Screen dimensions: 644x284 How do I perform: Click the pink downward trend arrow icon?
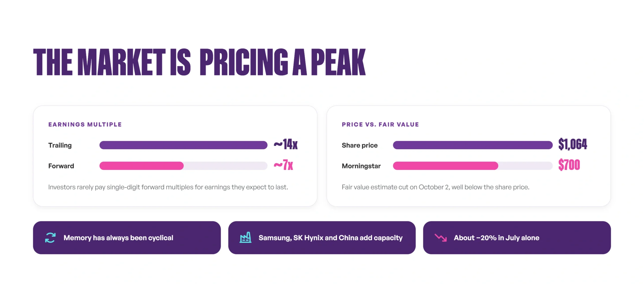click(440, 237)
